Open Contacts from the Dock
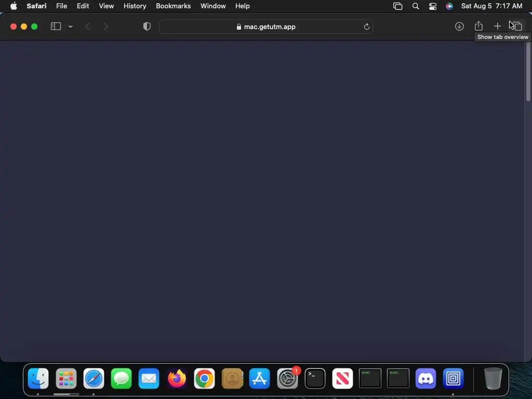The height and width of the screenshot is (399, 532). [232, 378]
